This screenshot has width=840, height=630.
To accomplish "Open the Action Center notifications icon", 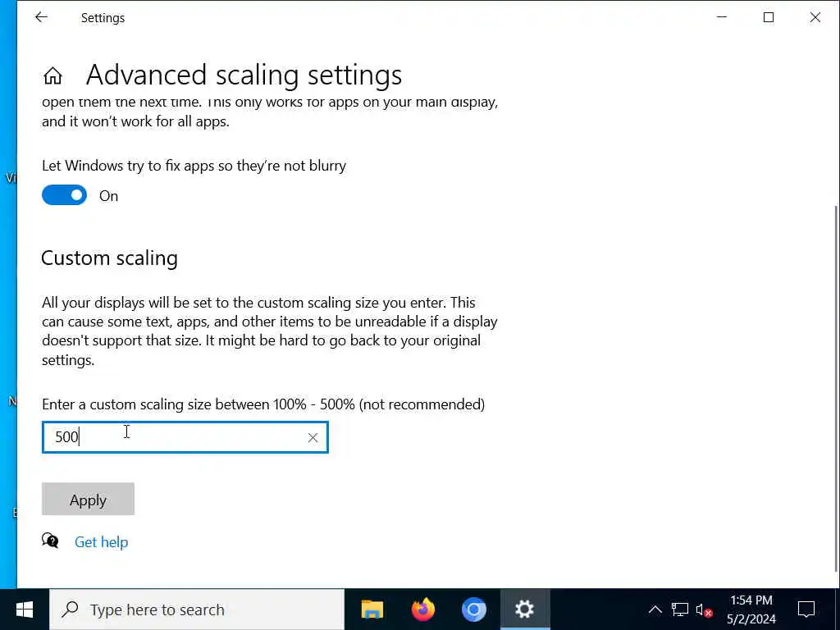I will [806, 609].
